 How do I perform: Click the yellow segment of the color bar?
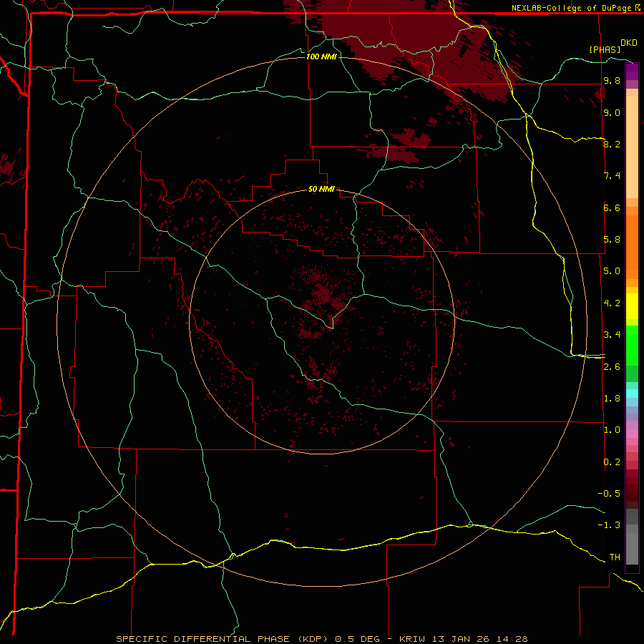632,306
